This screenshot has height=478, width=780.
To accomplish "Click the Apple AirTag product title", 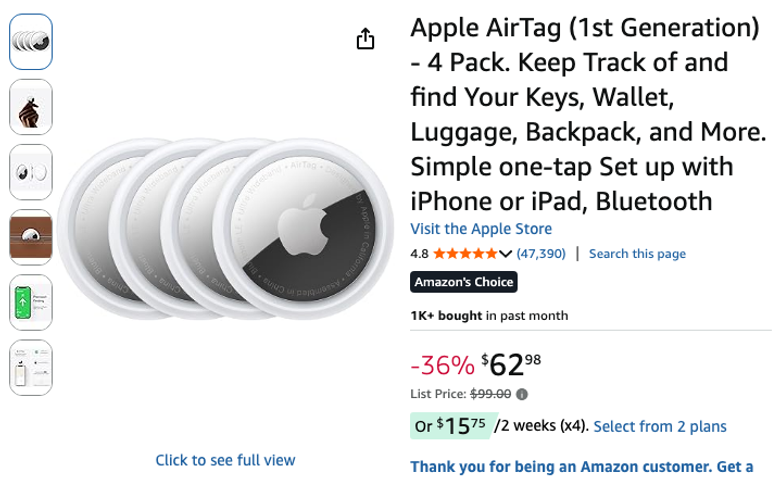I will [588, 114].
